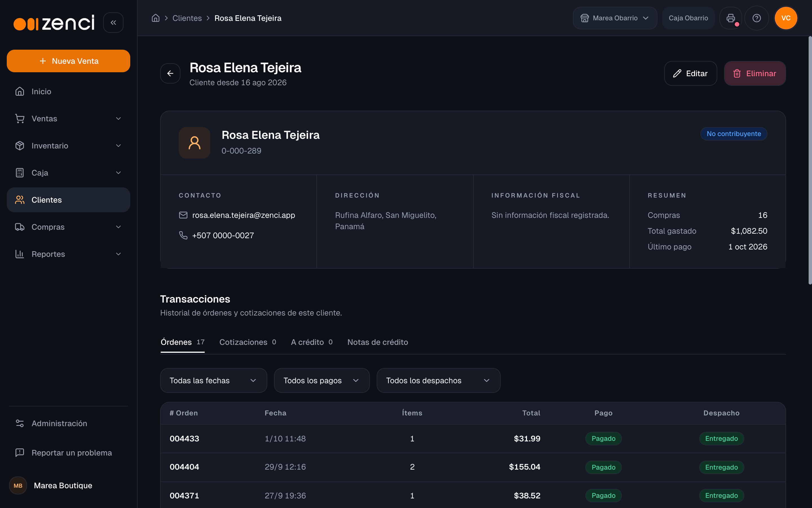Open the help question mark icon

(x=756, y=18)
